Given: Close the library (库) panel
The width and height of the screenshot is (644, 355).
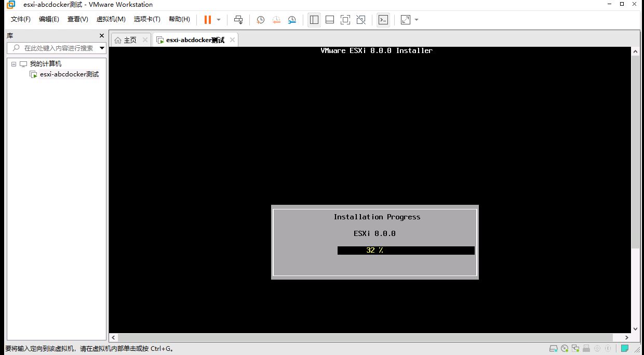Looking at the screenshot, I should pos(102,35).
